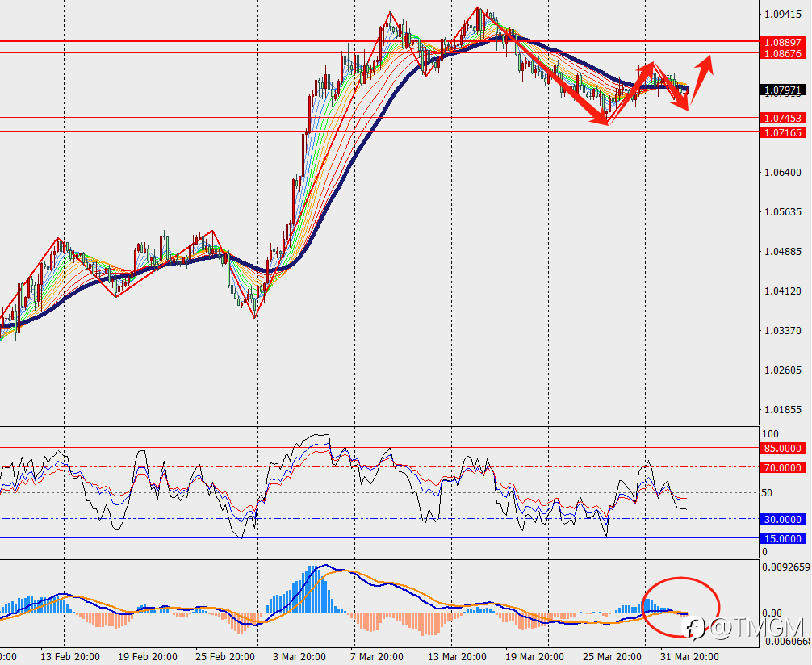The image size is (812, 665).
Task: Select the blue 15.0000 oscillator level label
Action: click(x=782, y=538)
